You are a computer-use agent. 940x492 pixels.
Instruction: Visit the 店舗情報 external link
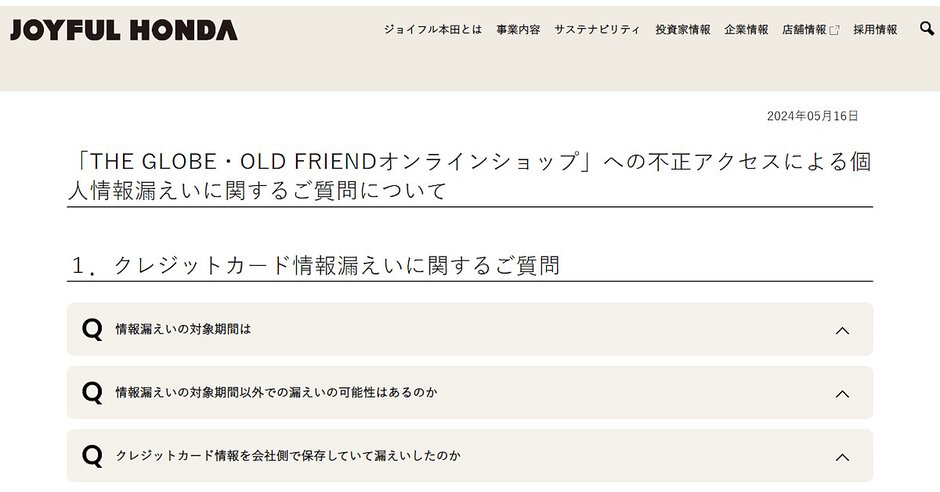click(x=804, y=29)
